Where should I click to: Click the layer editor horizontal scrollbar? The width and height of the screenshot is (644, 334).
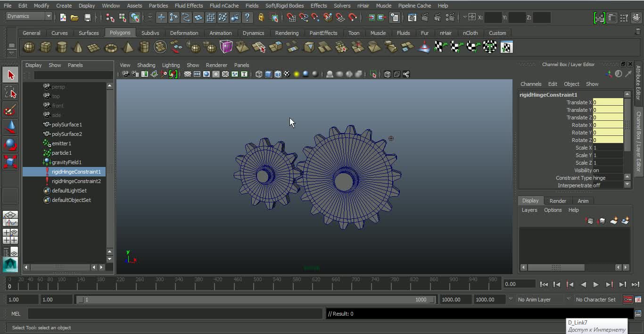[x=556, y=267]
